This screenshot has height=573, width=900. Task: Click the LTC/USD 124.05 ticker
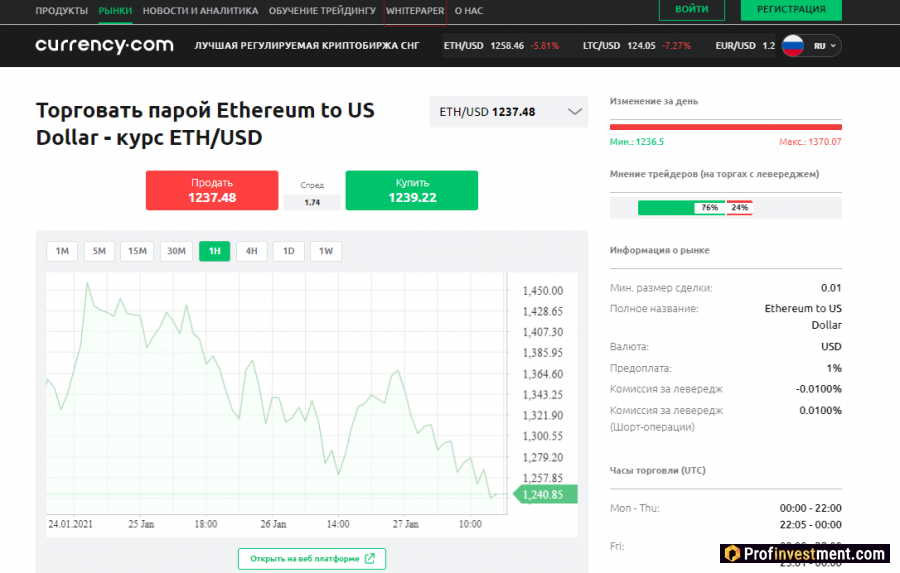[x=637, y=45]
